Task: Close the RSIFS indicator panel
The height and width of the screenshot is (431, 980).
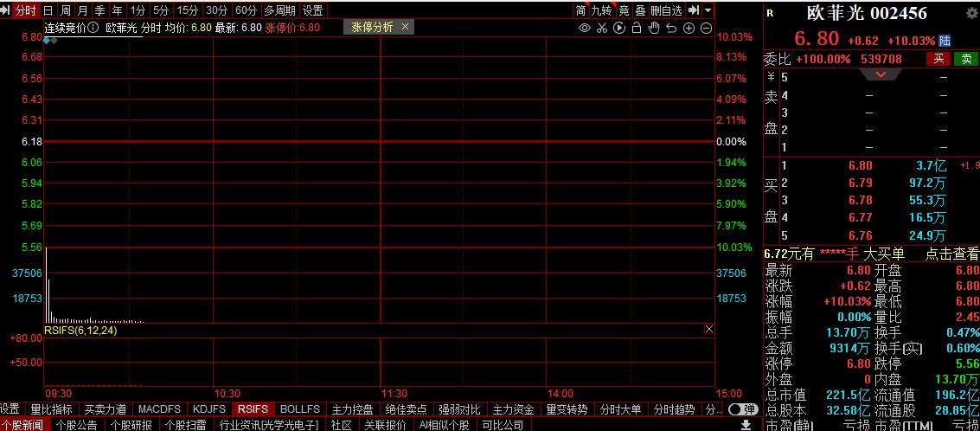Action: (x=709, y=330)
